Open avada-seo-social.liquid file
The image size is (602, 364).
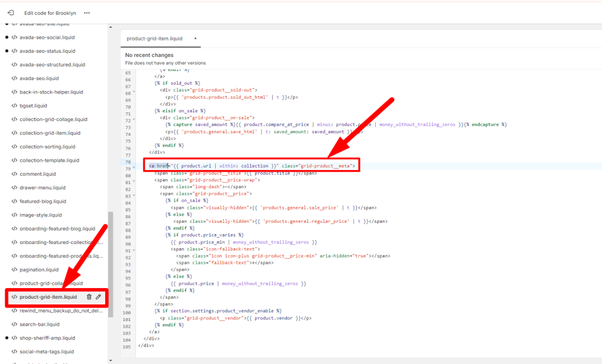[x=47, y=37]
